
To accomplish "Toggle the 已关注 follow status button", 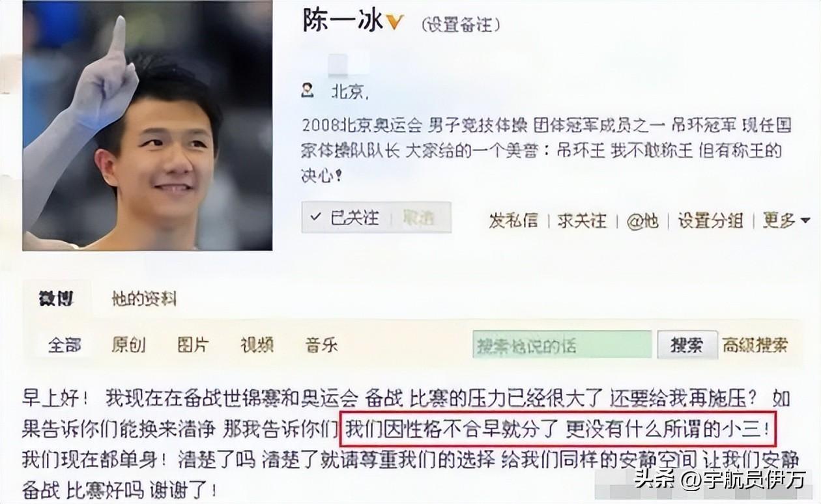I will click(x=345, y=217).
